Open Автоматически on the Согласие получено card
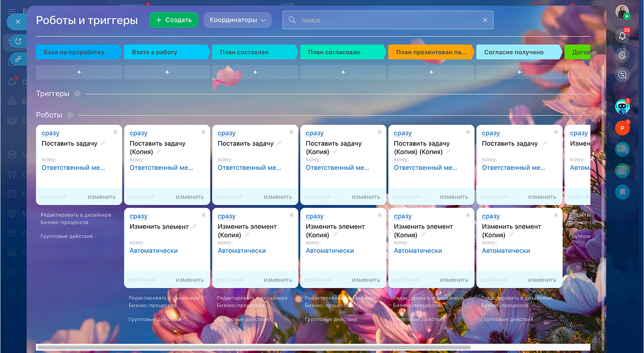Screen dimensions: 644x353 (506, 250)
